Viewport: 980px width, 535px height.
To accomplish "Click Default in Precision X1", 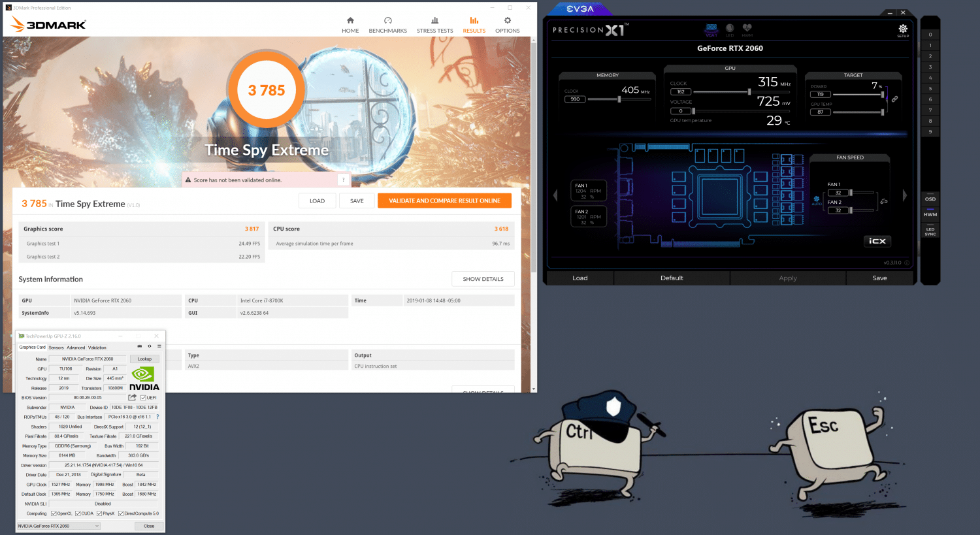I will tap(672, 278).
